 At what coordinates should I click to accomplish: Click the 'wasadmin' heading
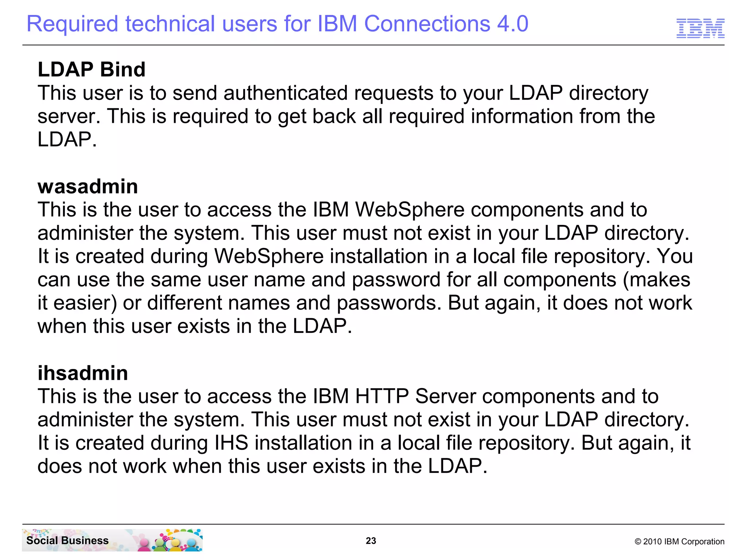88,186
